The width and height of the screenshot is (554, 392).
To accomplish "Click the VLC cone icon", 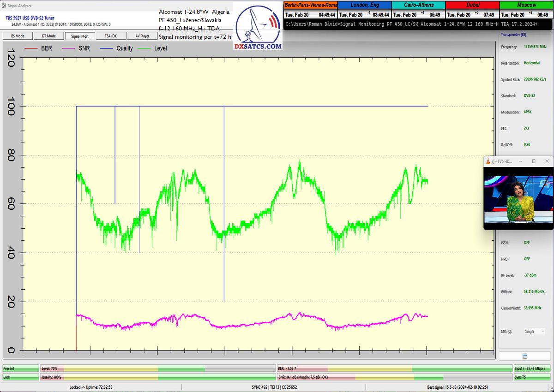I will point(488,161).
